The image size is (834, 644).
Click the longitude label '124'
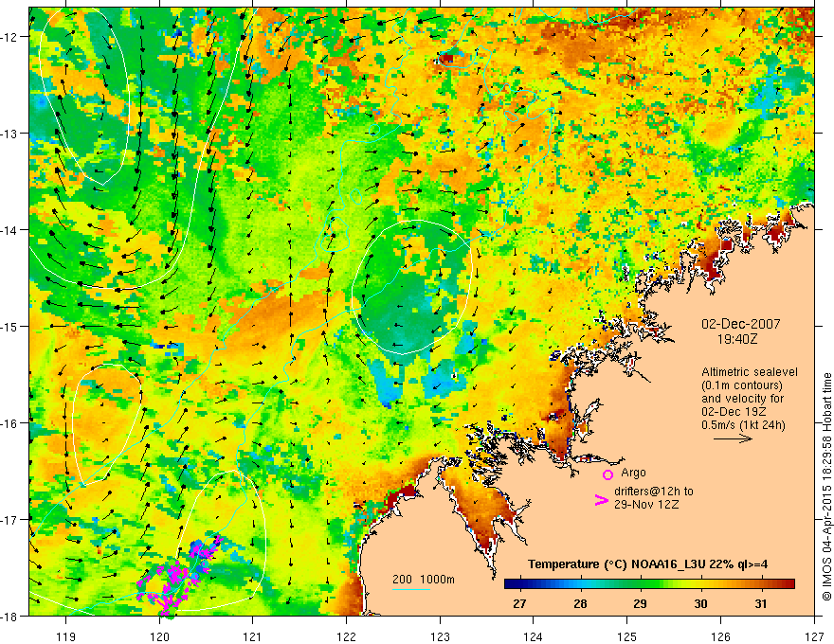534,635
